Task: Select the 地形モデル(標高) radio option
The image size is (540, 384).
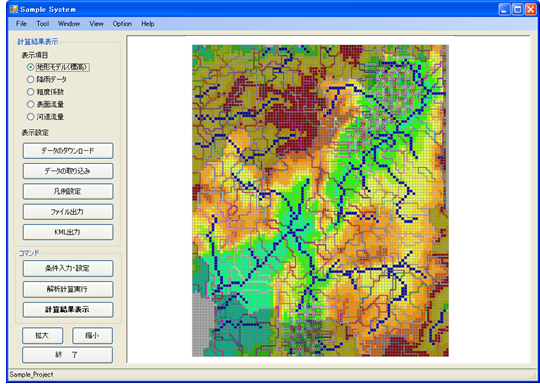Action: click(58, 67)
